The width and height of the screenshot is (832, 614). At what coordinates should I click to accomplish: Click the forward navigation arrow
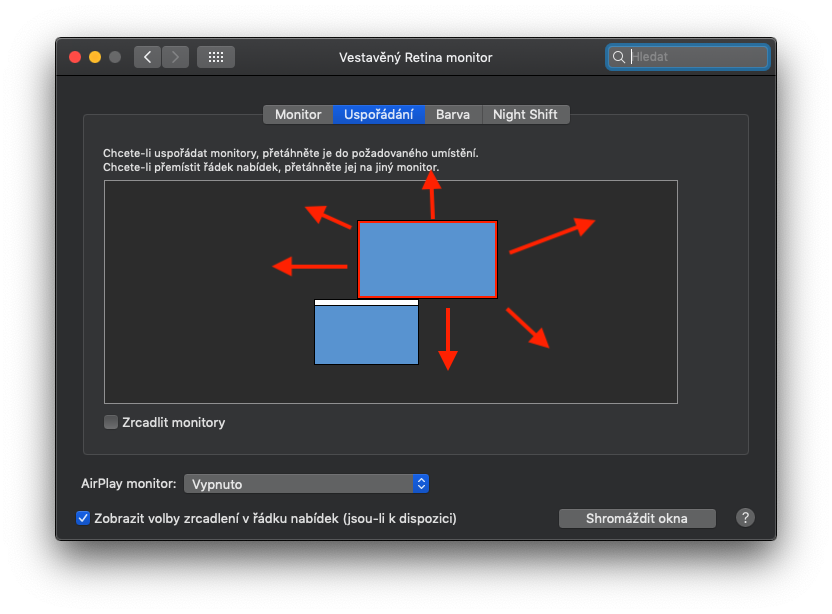(175, 57)
